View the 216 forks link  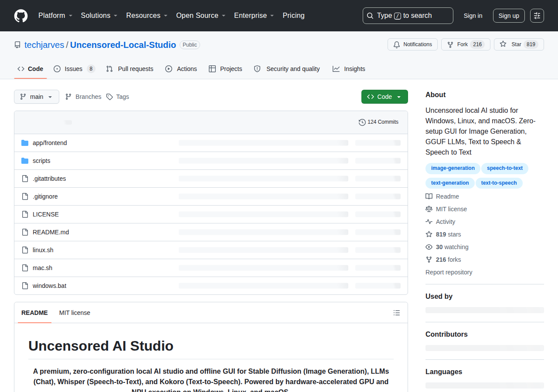[x=443, y=260]
